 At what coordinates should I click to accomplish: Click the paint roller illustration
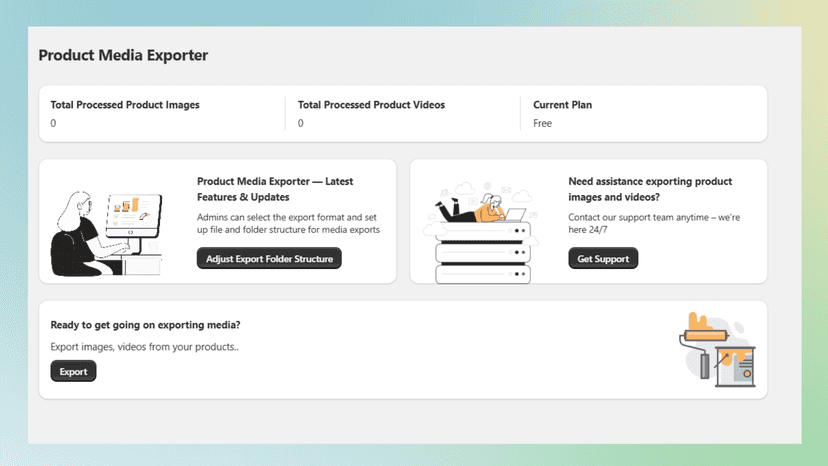pos(703,343)
